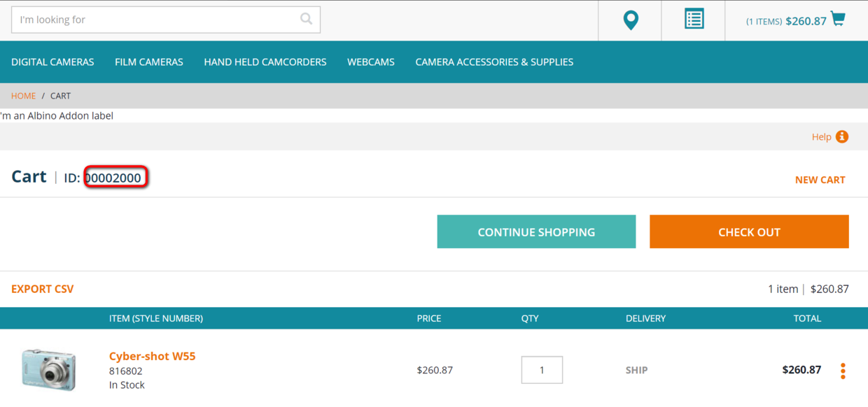This screenshot has width=868, height=407.
Task: Open the Cyber-shot W55 product link
Action: [152, 356]
